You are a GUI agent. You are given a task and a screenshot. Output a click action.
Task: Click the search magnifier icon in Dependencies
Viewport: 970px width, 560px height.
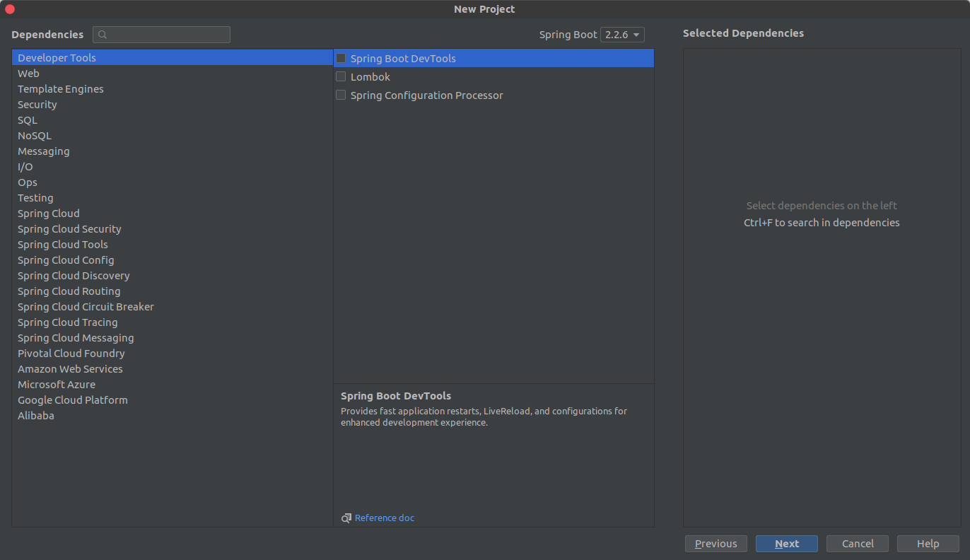(103, 35)
